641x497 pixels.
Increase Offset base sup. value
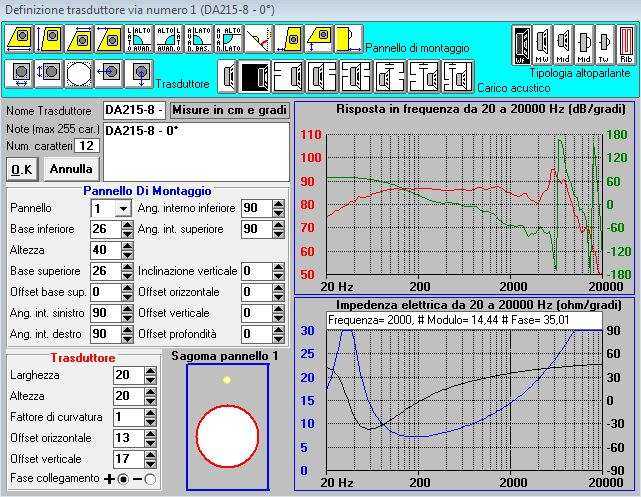point(128,288)
